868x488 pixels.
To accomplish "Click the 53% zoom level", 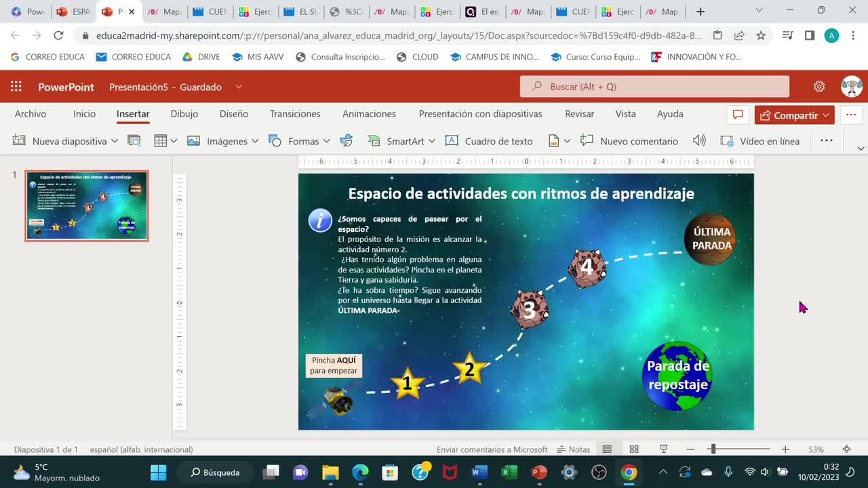I will 816,449.
